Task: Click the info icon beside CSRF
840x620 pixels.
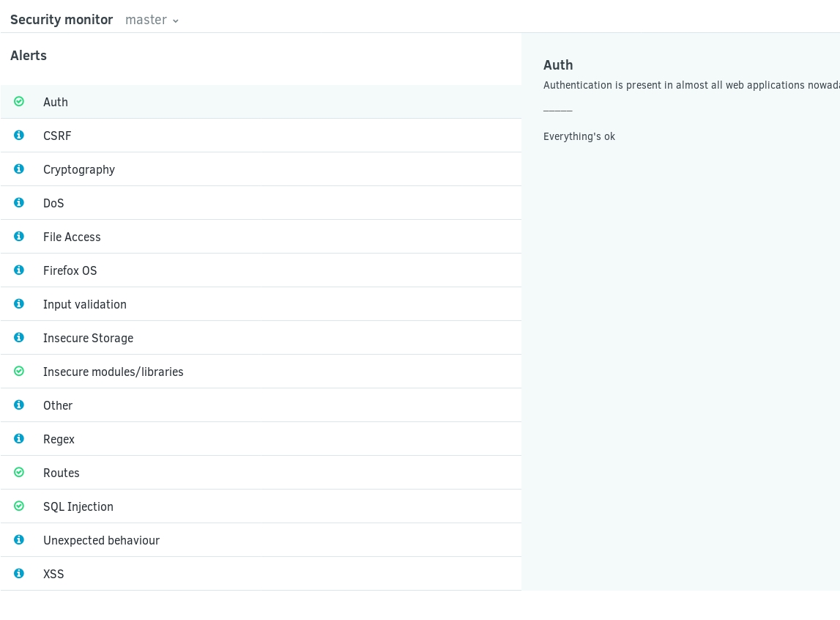Action: pyautogui.click(x=19, y=135)
